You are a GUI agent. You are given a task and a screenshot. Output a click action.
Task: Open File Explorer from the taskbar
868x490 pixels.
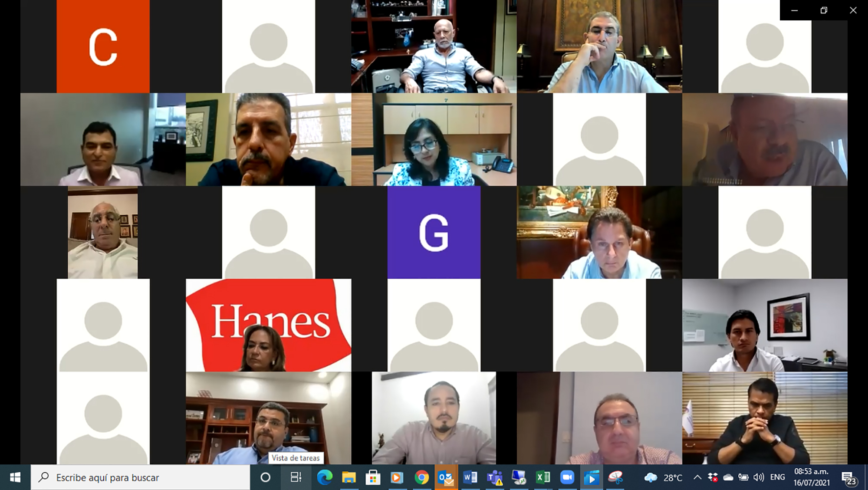coord(349,477)
